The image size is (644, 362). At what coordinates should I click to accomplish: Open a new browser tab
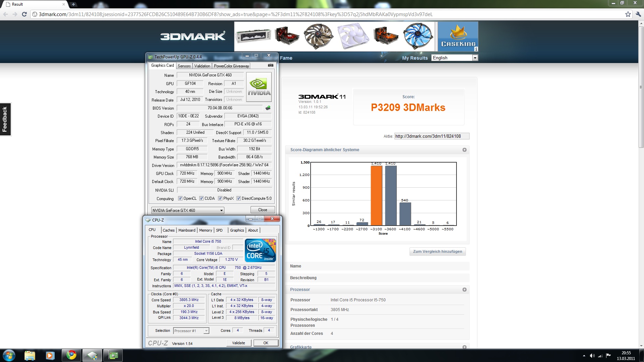[x=73, y=4]
